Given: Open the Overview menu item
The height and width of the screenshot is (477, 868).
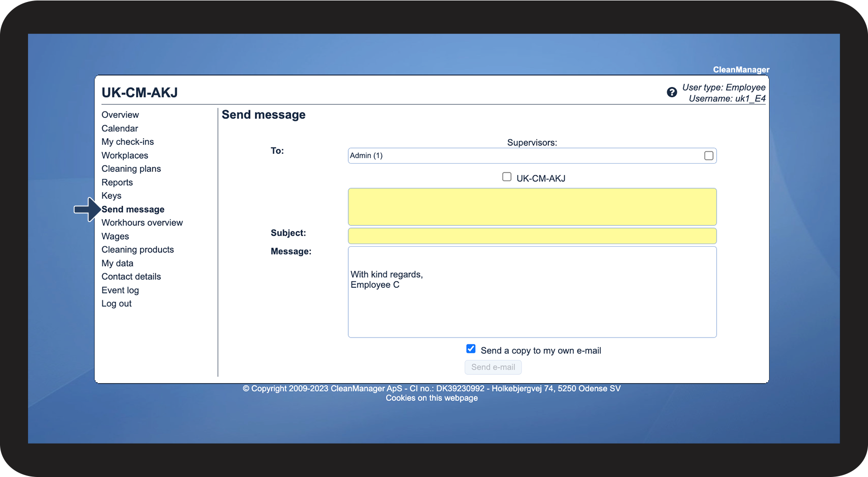Looking at the screenshot, I should (x=120, y=115).
